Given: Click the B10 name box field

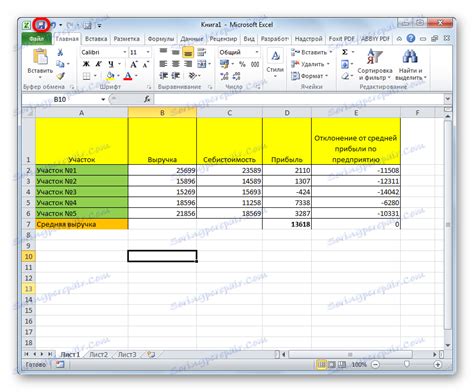Looking at the screenshot, I should point(60,99).
